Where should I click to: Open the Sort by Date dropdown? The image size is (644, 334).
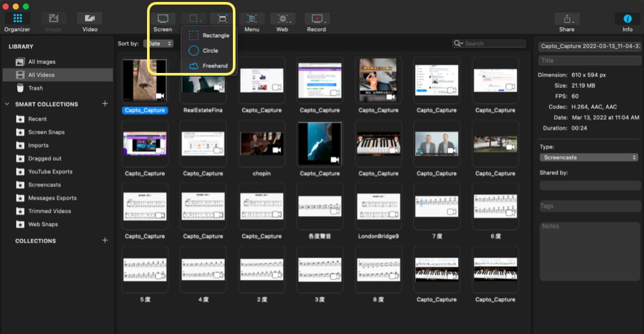tap(159, 44)
